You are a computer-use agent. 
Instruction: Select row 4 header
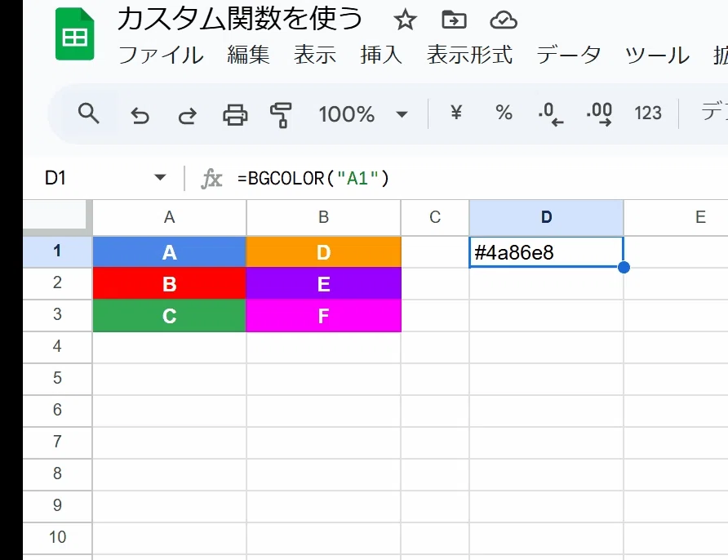(57, 346)
